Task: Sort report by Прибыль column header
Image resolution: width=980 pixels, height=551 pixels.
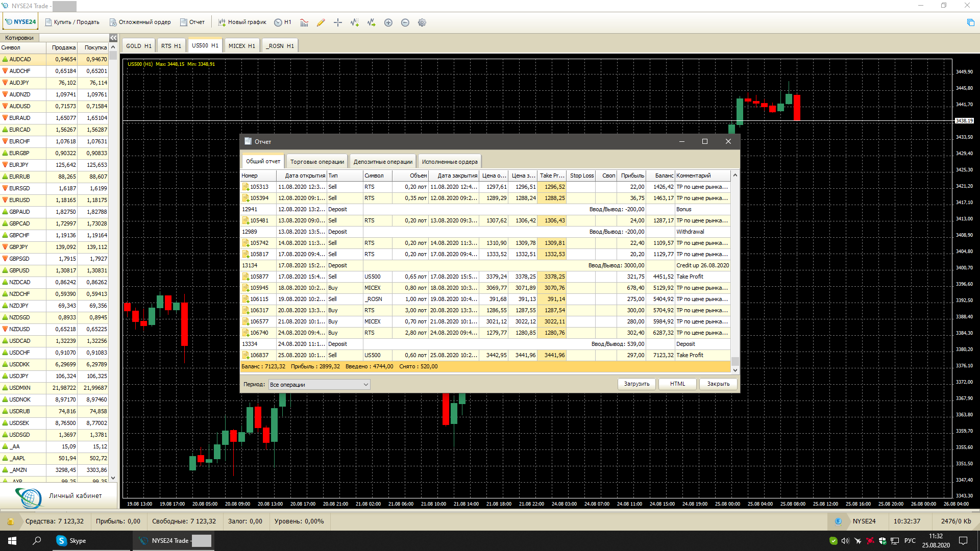Action: point(632,176)
